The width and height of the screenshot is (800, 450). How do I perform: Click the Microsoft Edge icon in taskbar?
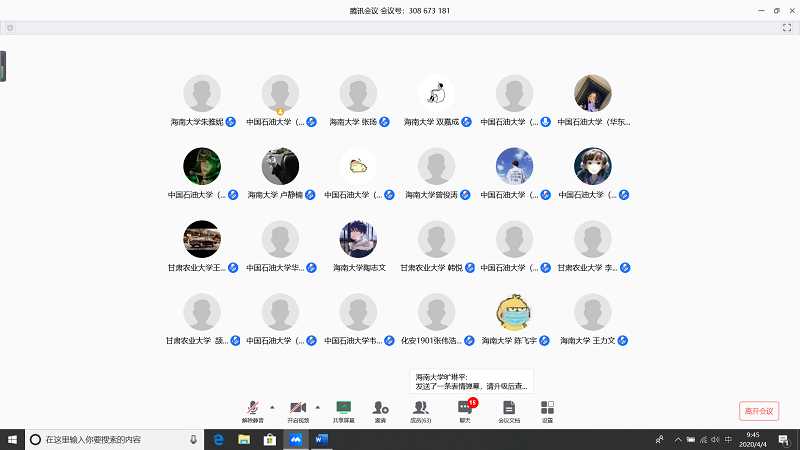218,439
